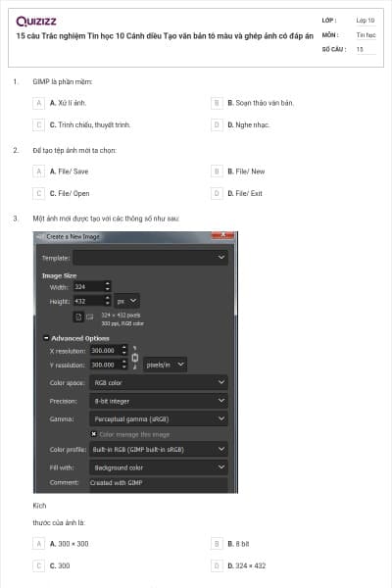This screenshot has height=588, width=392.
Task: Open the px unit dropdown
Action: point(126,301)
